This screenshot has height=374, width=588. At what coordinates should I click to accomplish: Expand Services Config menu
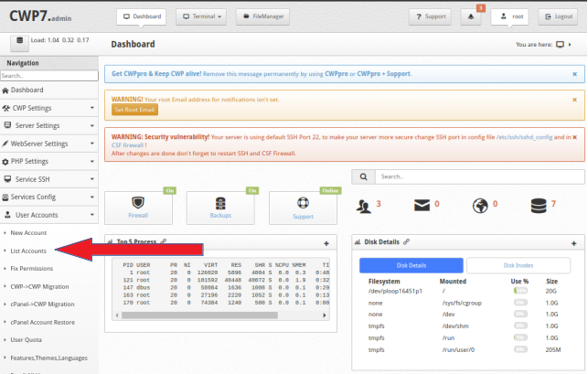coord(49,197)
